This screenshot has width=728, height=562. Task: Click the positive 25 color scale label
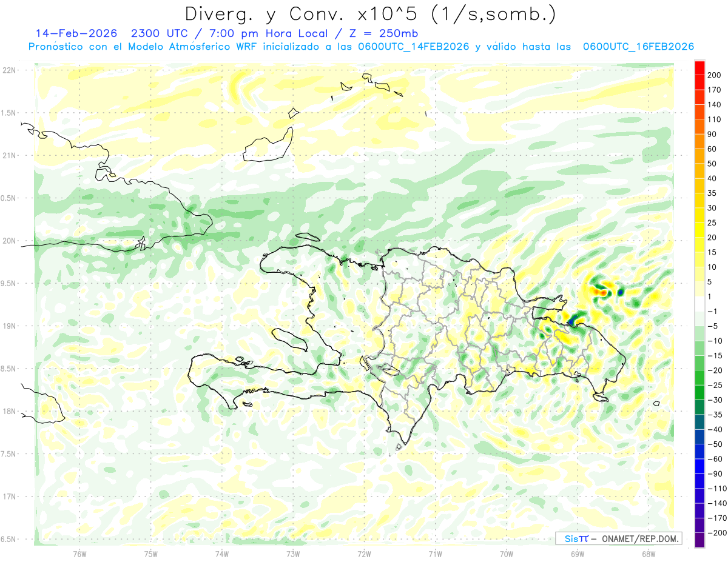(713, 222)
